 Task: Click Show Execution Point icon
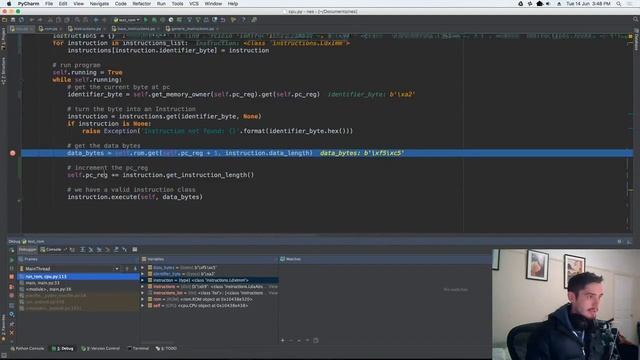tap(72, 249)
